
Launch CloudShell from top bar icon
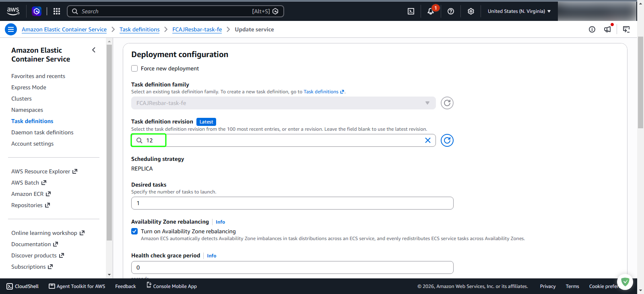tap(411, 11)
